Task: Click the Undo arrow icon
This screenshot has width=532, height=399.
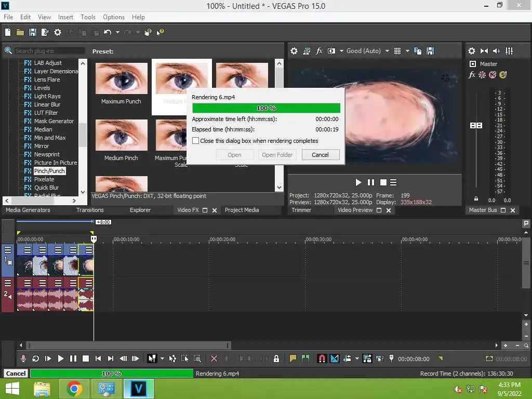Action: [108, 32]
